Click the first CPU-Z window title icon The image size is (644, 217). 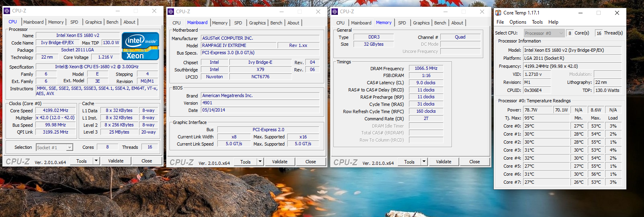(7, 11)
